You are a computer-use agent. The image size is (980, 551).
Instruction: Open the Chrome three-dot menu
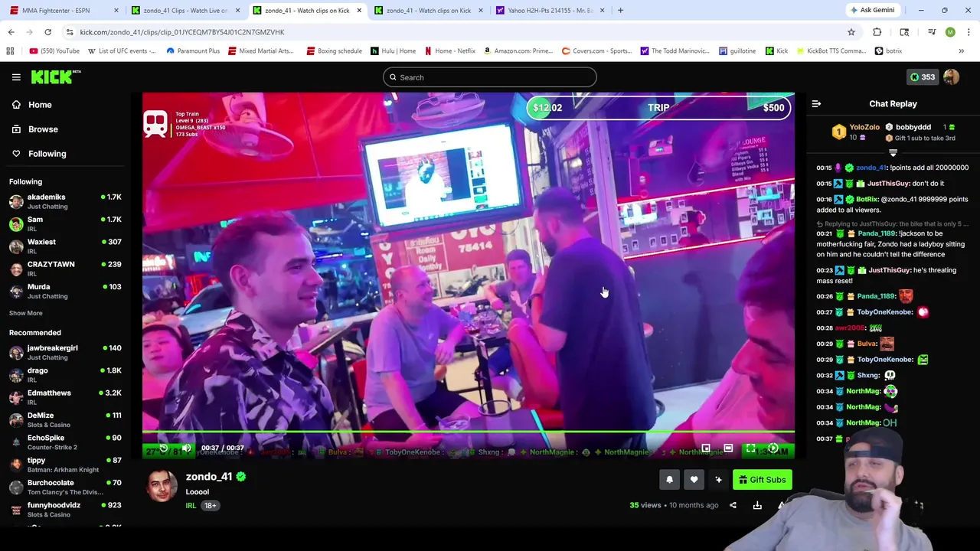[969, 32]
